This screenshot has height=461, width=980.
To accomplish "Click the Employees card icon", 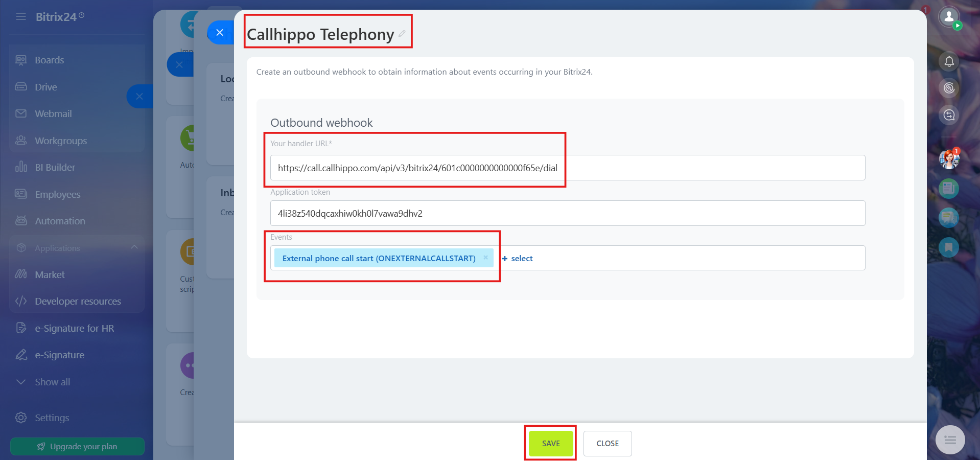I will 21,194.
